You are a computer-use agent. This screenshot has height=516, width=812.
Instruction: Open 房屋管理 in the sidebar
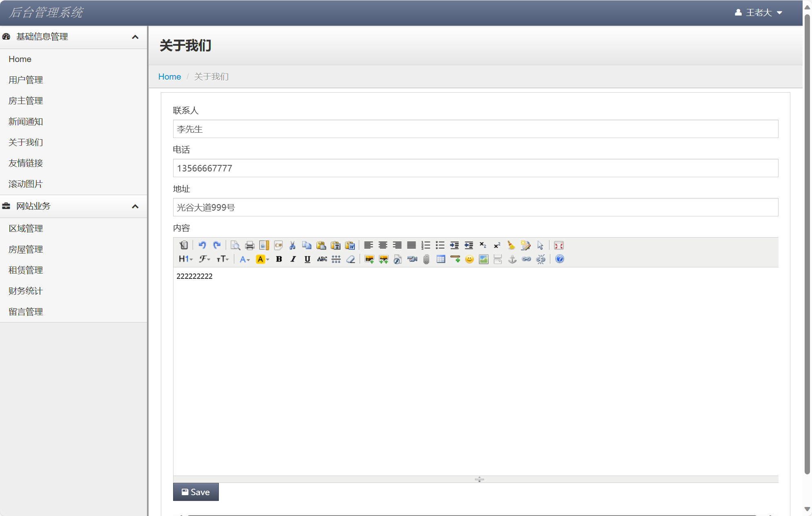(26, 249)
